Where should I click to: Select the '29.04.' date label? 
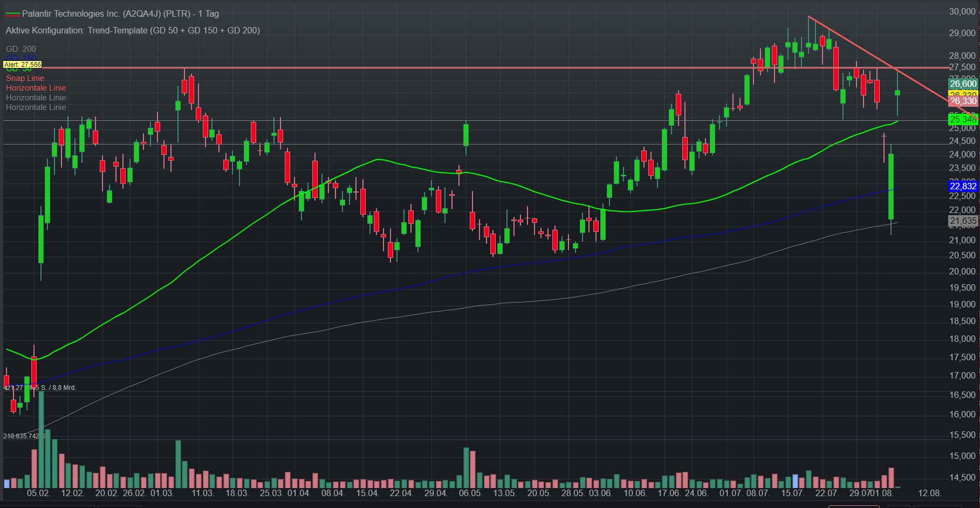[x=436, y=493]
